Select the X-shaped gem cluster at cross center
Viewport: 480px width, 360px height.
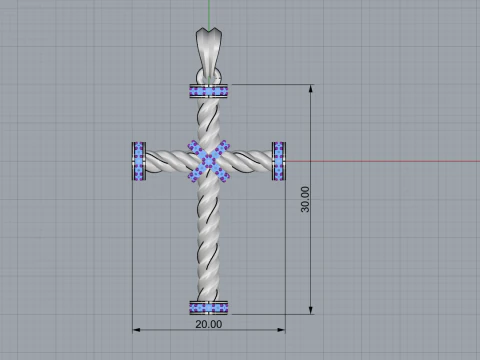click(209, 161)
